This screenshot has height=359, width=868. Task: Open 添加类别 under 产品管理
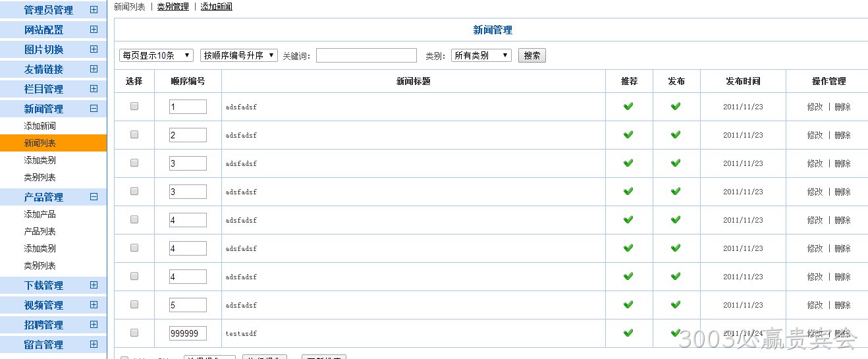click(x=40, y=248)
